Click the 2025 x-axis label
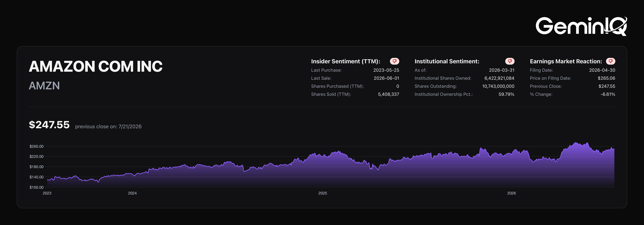644x225 pixels. (x=323, y=193)
